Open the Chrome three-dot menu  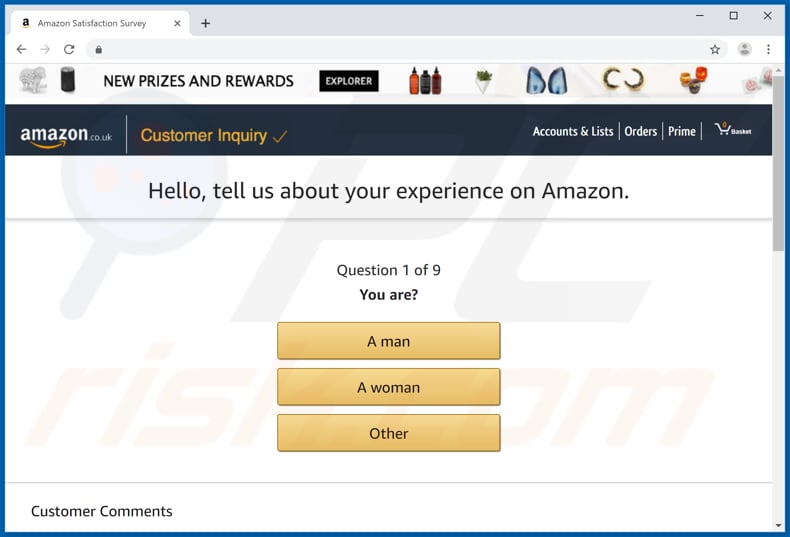[x=769, y=49]
